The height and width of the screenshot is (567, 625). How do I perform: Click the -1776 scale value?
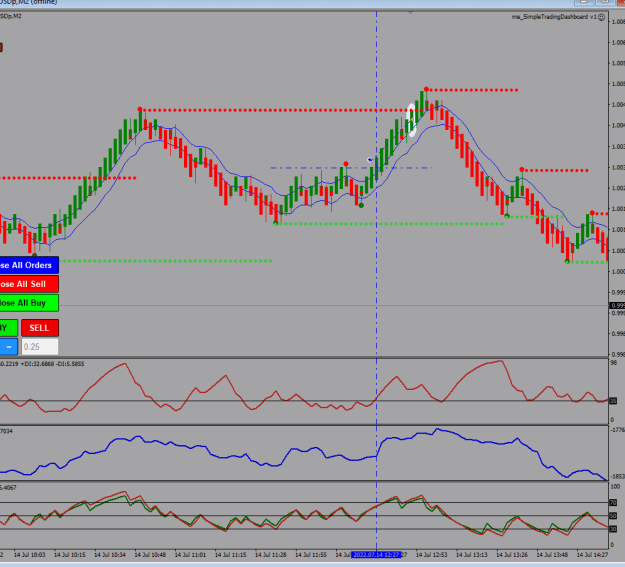tap(618, 430)
